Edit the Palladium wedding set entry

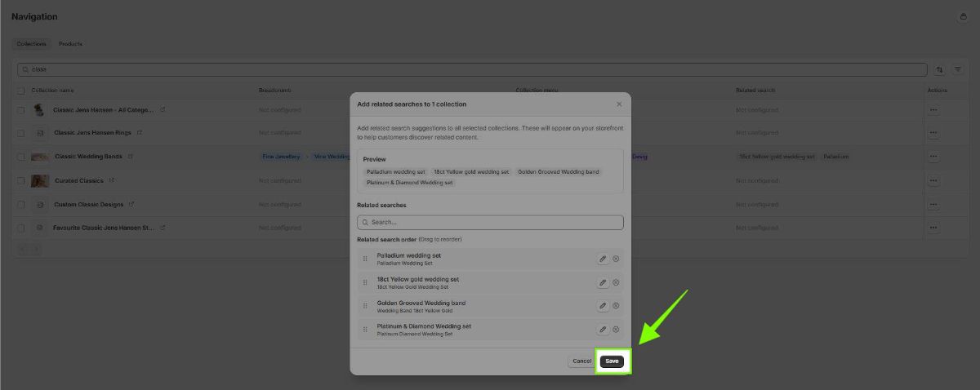[x=603, y=259]
